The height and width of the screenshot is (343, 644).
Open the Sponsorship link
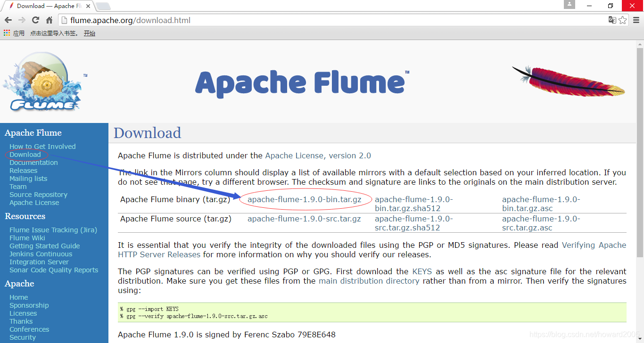(29, 305)
